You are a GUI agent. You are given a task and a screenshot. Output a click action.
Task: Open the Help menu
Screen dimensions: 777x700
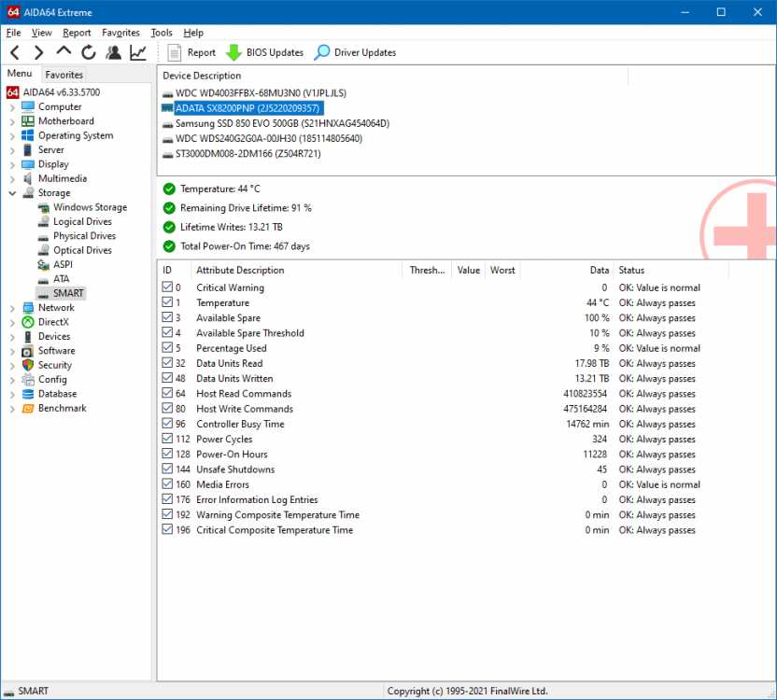point(193,33)
